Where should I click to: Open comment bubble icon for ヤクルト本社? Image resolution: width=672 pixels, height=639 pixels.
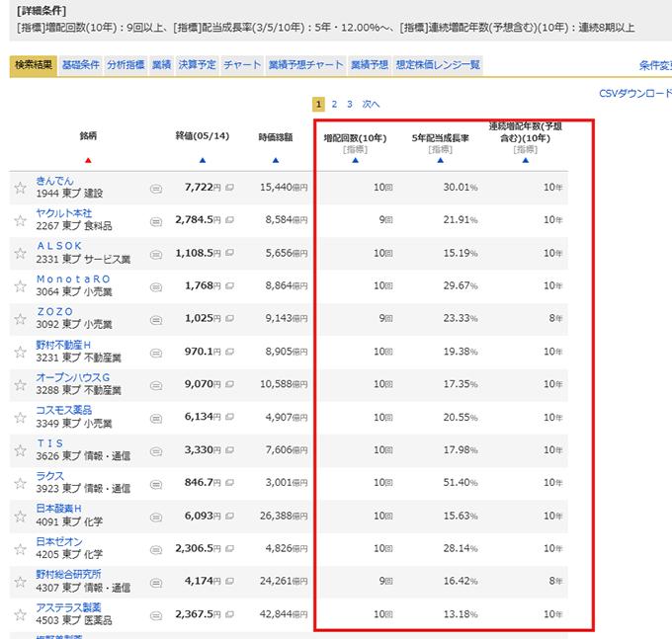(156, 221)
